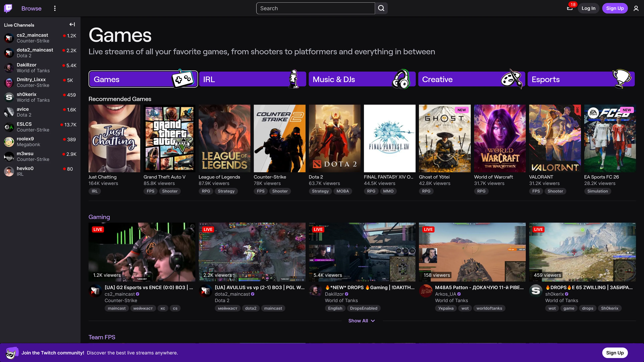Focus the Search input field
This screenshot has width=644, height=362.
tap(315, 8)
